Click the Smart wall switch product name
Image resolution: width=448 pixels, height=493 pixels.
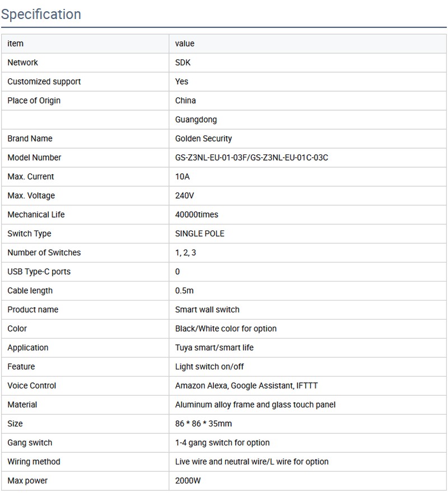coord(207,310)
